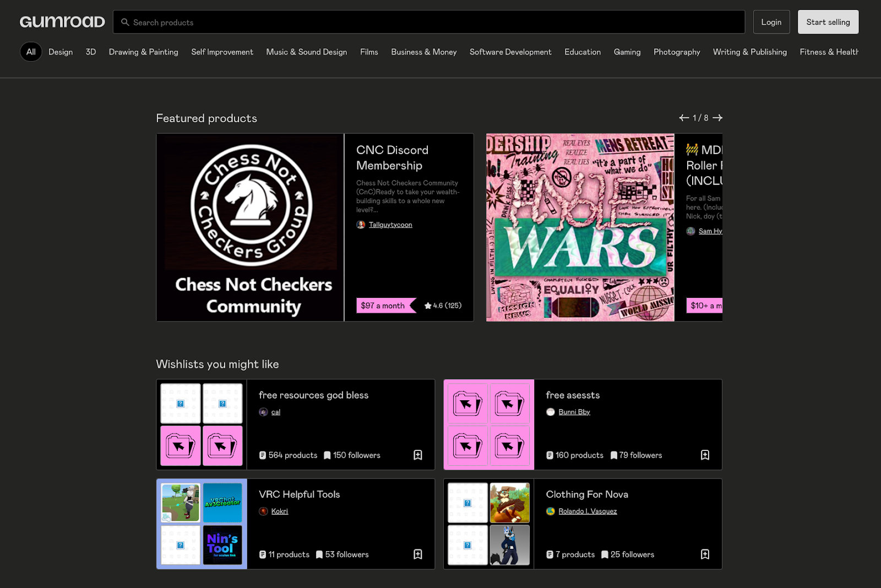This screenshot has width=881, height=588.
Task: Click the '7 products' count
Action: [570, 554]
